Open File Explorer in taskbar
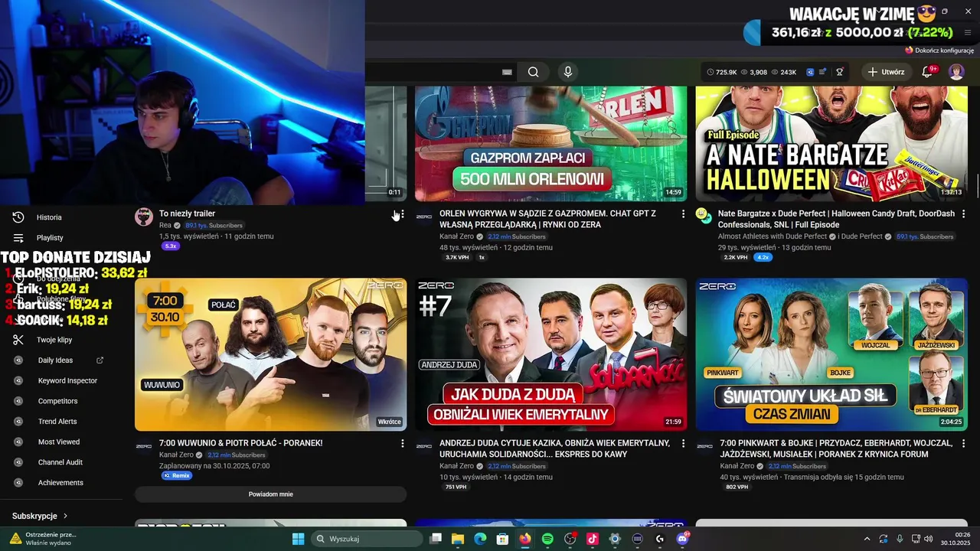 [x=458, y=539]
